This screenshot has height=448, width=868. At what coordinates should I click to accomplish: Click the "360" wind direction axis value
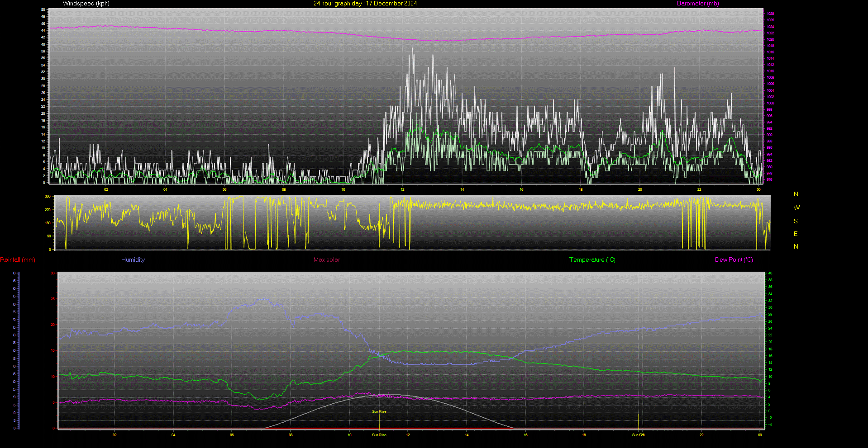click(x=48, y=197)
